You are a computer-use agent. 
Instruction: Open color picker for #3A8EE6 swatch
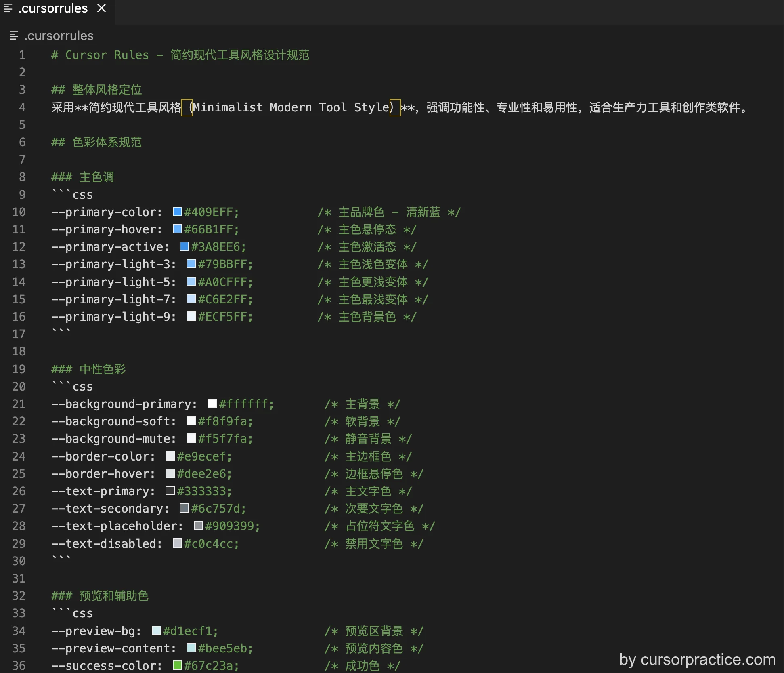coord(184,246)
